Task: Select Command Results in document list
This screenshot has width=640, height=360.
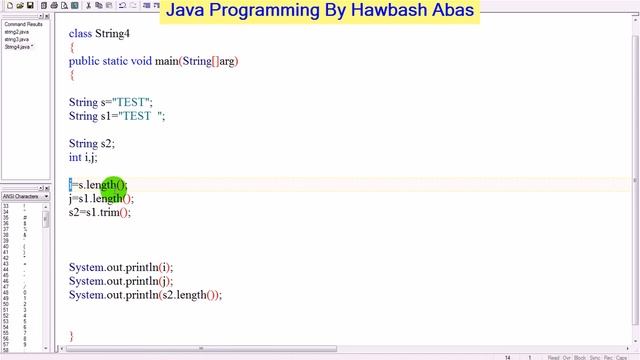Action: tap(23, 24)
